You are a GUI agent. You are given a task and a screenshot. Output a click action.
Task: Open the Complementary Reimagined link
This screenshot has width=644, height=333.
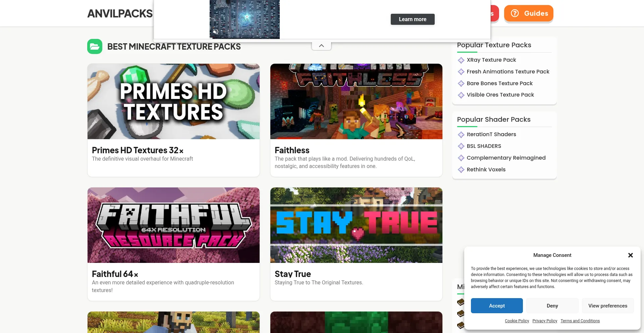point(506,158)
